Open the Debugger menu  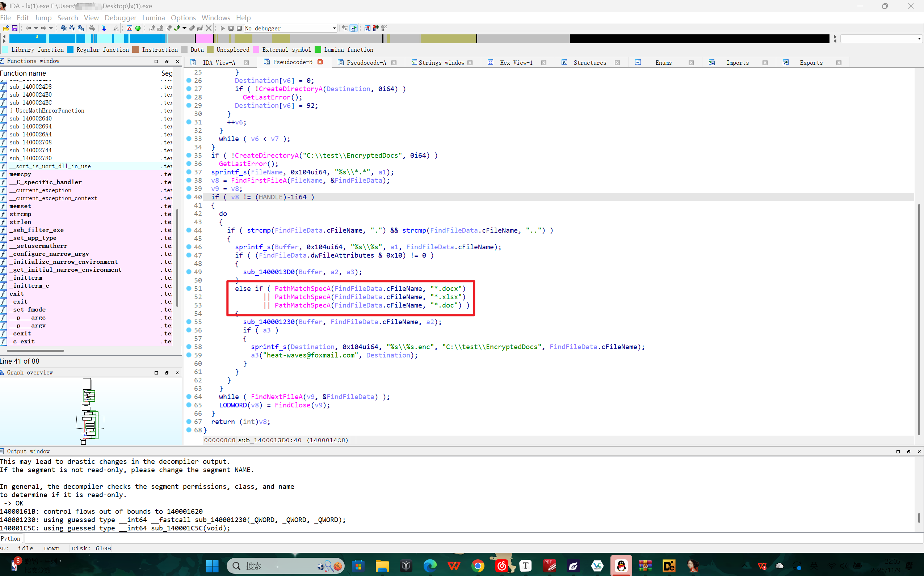click(x=120, y=18)
